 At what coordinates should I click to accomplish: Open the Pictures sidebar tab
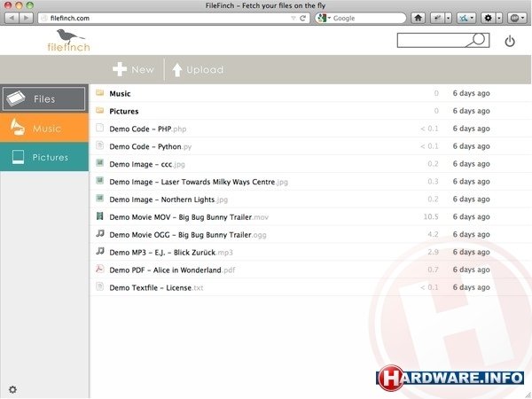[44, 157]
